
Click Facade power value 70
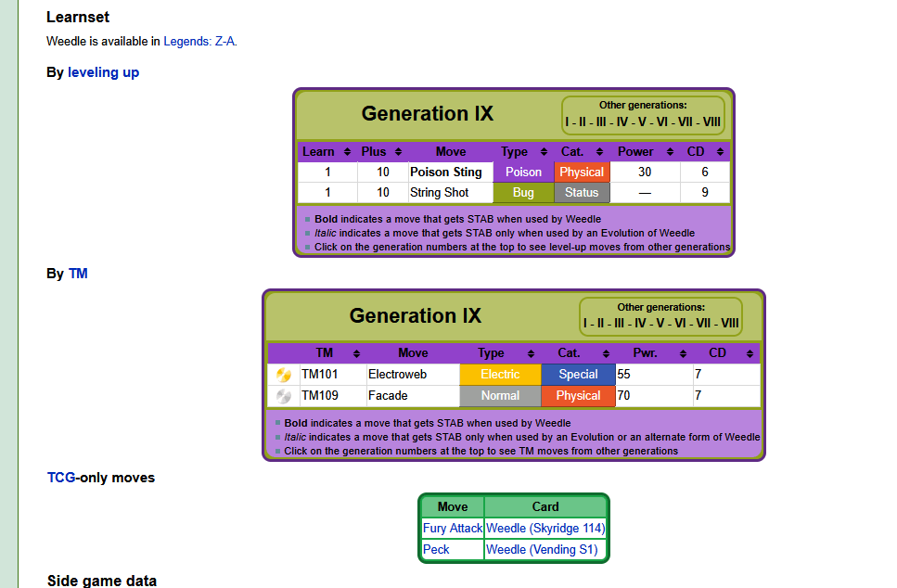[623, 395]
